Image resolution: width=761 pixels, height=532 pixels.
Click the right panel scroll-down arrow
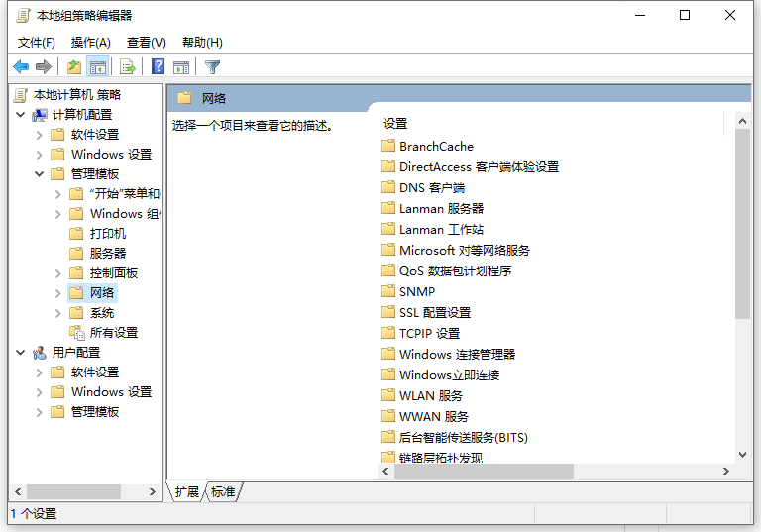(x=742, y=455)
